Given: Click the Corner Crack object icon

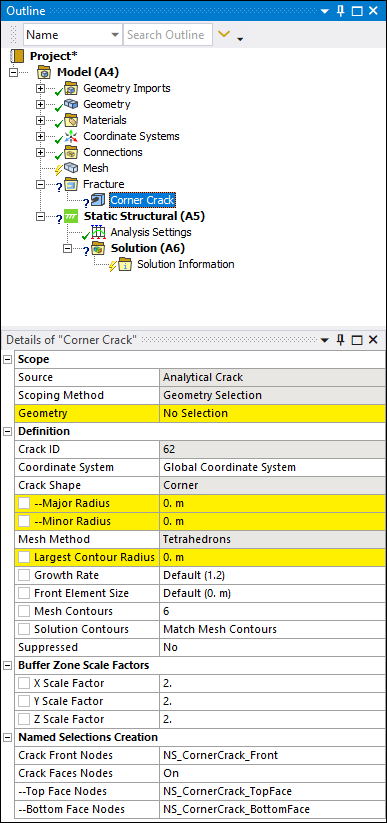Looking at the screenshot, I should point(98,200).
